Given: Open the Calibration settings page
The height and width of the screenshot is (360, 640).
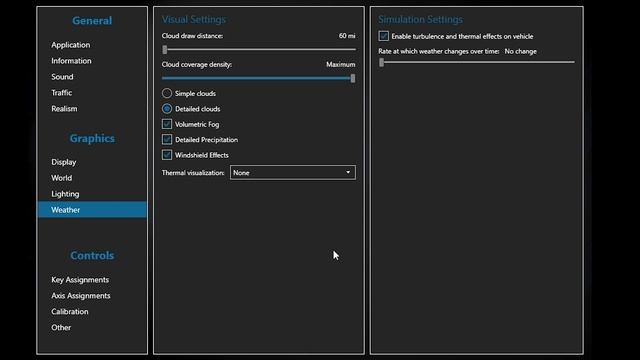Looking at the screenshot, I should pos(70,311).
